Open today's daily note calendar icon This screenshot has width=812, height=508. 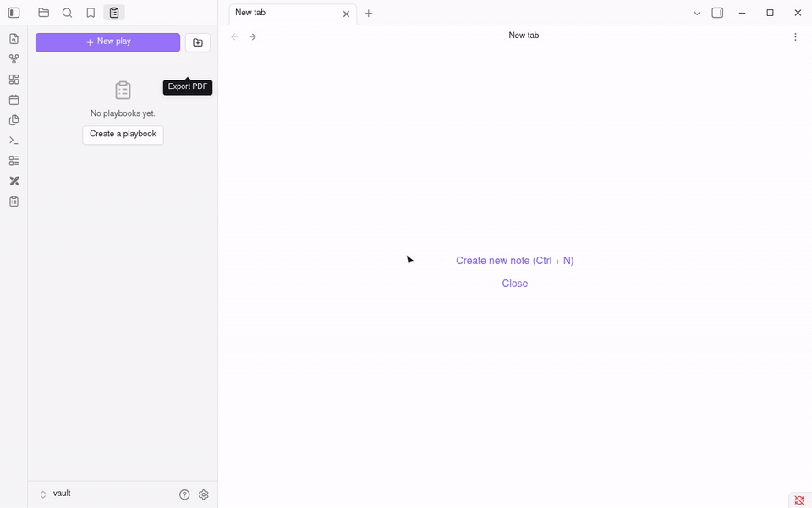[14, 100]
